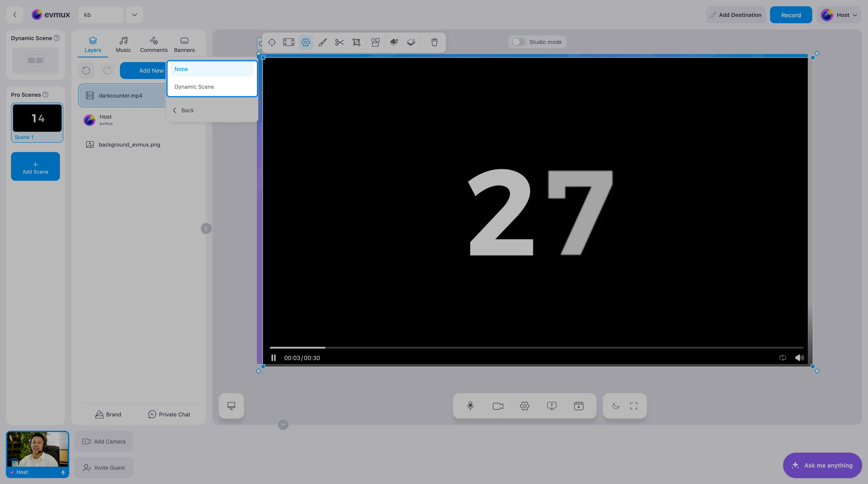Click Record button
Image resolution: width=868 pixels, height=484 pixels.
pyautogui.click(x=791, y=15)
